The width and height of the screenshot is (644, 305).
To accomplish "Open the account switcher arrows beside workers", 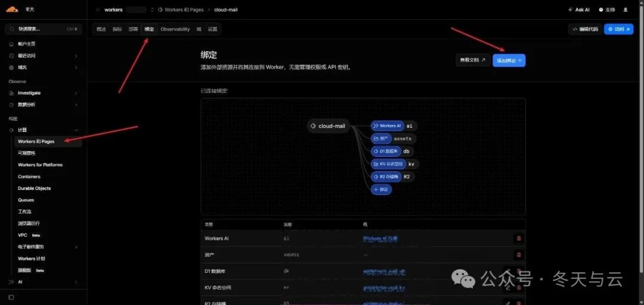I will tap(152, 10).
